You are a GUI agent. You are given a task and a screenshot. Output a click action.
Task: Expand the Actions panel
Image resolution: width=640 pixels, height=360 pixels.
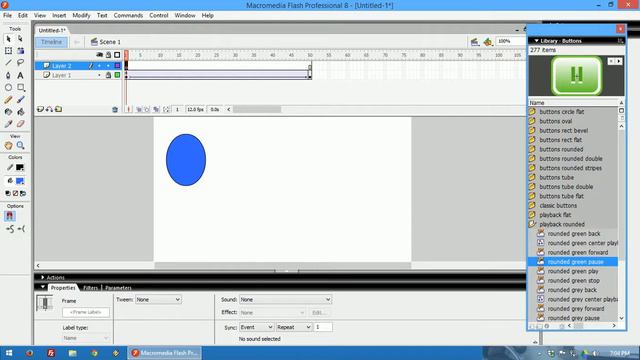[x=42, y=278]
